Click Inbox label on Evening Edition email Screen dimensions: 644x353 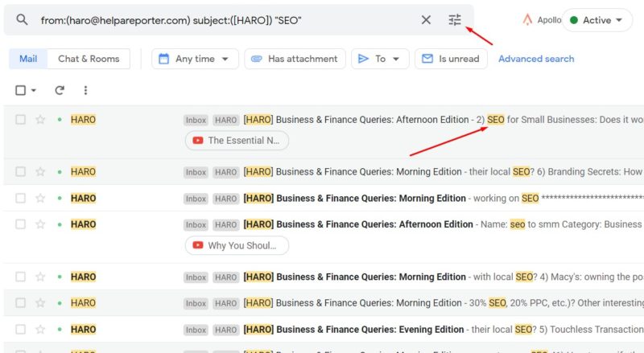[196, 330]
